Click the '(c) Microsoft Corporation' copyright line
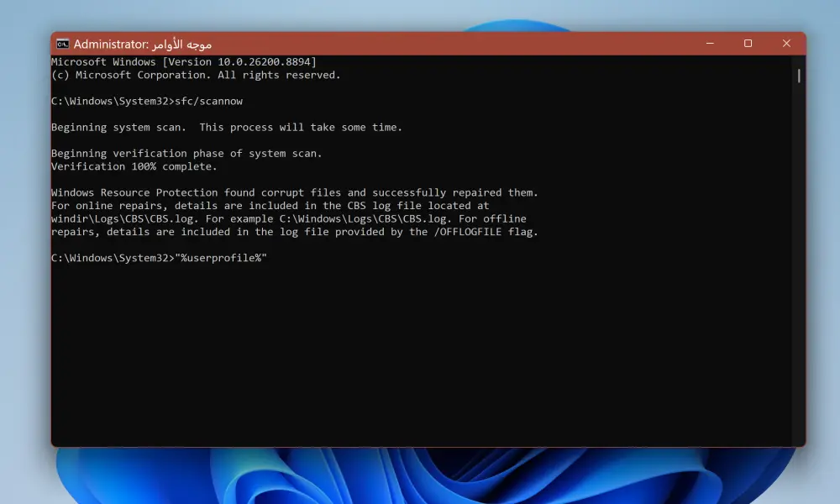The image size is (840, 504). (196, 75)
